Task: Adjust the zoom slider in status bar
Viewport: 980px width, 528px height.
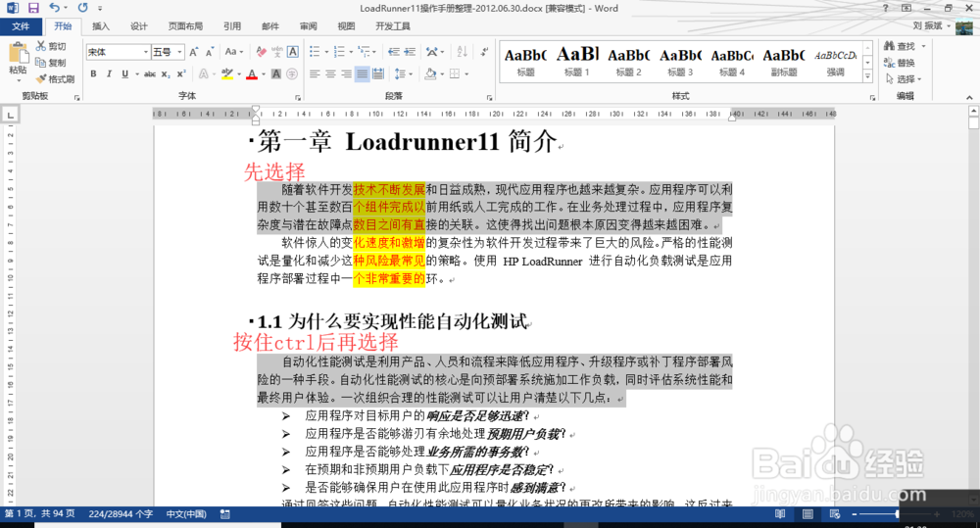Action: click(x=897, y=513)
